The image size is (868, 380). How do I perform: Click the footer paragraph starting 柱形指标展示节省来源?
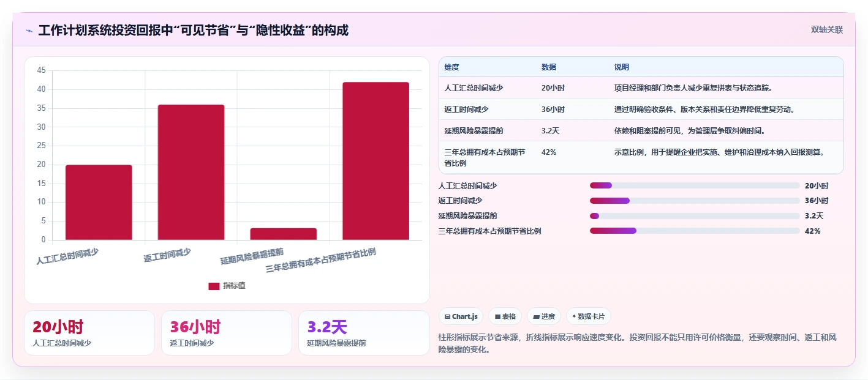pyautogui.click(x=638, y=344)
